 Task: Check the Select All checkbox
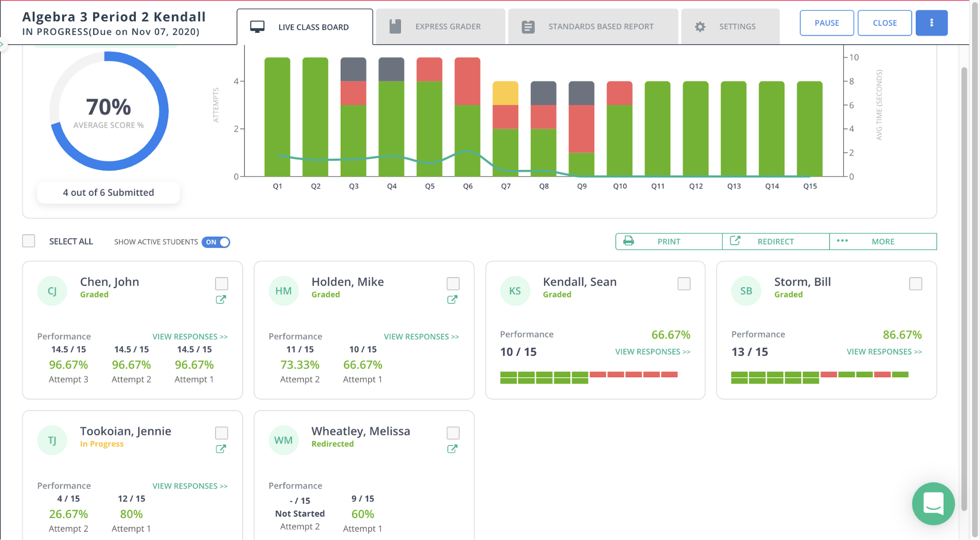click(x=29, y=241)
